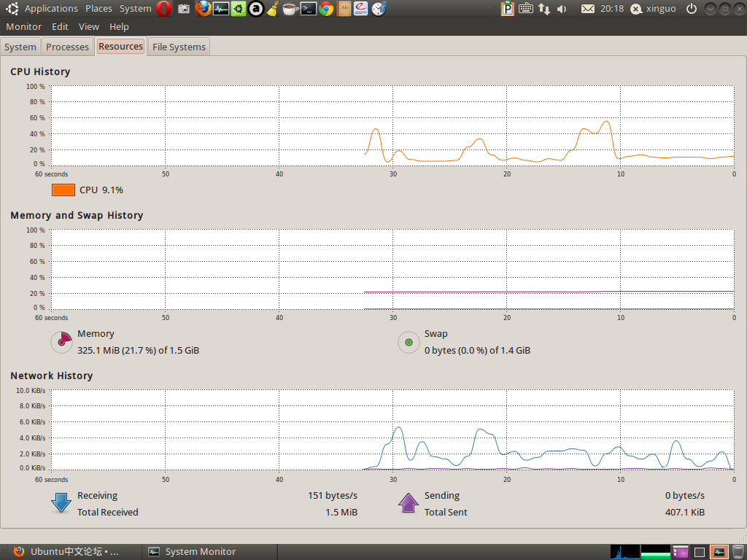
Task: Click the orange CPU color swatch
Action: click(x=63, y=190)
